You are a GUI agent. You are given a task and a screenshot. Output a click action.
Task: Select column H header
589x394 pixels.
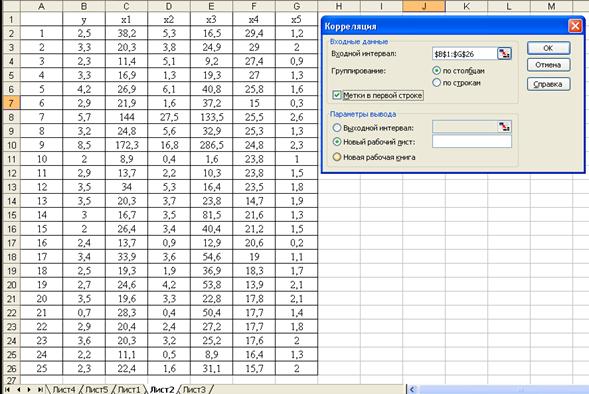[x=339, y=6]
